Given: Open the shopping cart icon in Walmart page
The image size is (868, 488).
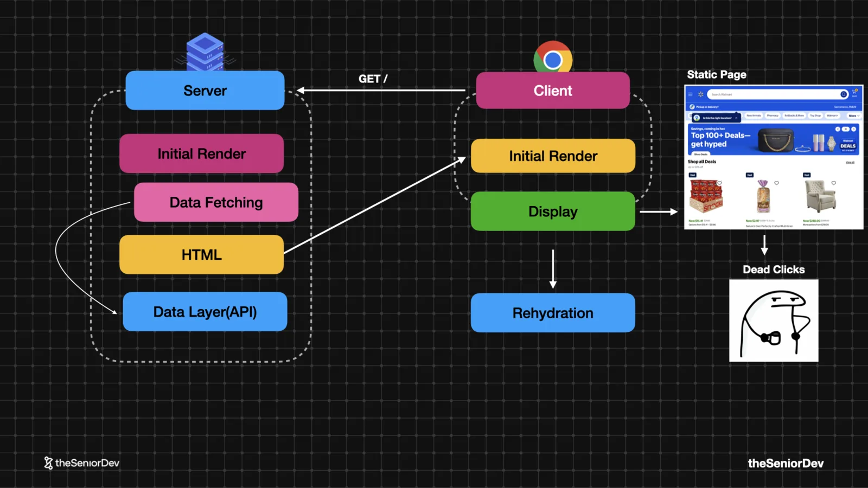Looking at the screenshot, I should 854,92.
